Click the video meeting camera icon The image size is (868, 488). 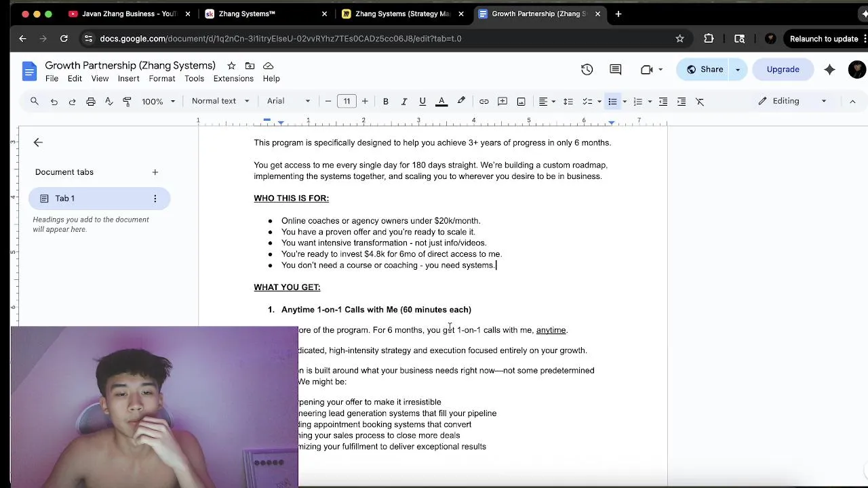(x=647, y=69)
